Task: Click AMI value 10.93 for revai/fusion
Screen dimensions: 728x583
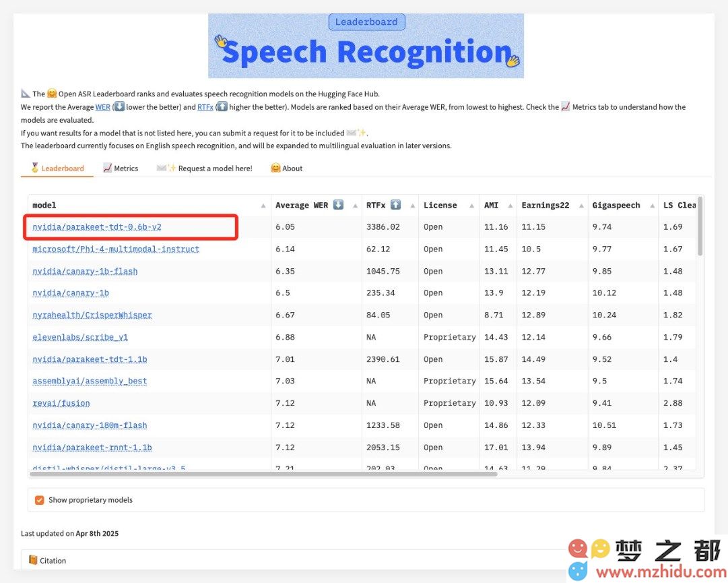Action: click(x=496, y=403)
